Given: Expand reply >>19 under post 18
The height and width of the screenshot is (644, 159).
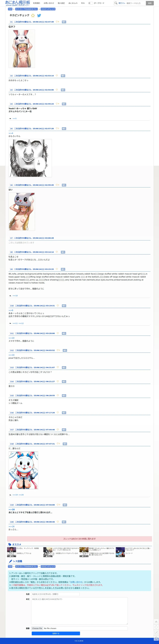Looking at the screenshot, I should 15,495.
